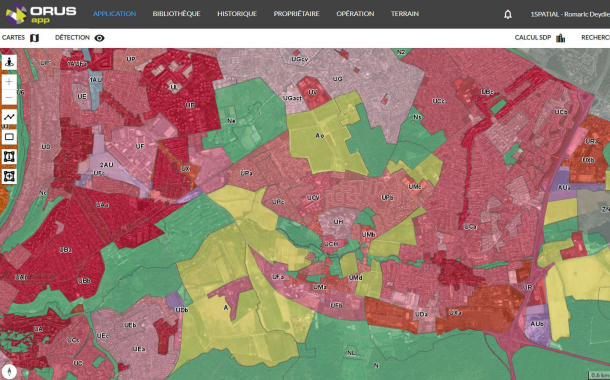The width and height of the screenshot is (610, 380).
Task: Click the UEa zone label
Action: [x=139, y=349]
